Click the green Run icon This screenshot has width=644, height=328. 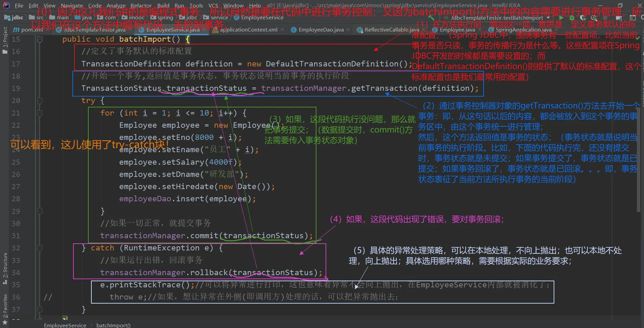click(561, 18)
